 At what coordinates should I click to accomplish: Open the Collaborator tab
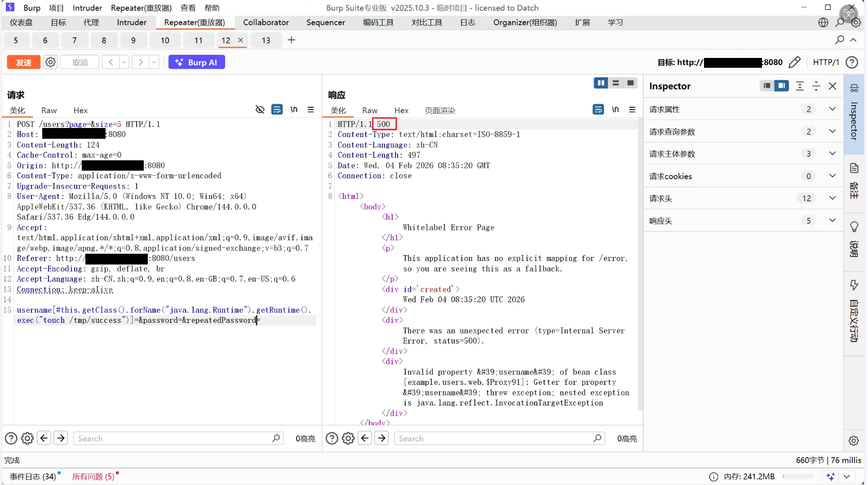(x=266, y=22)
